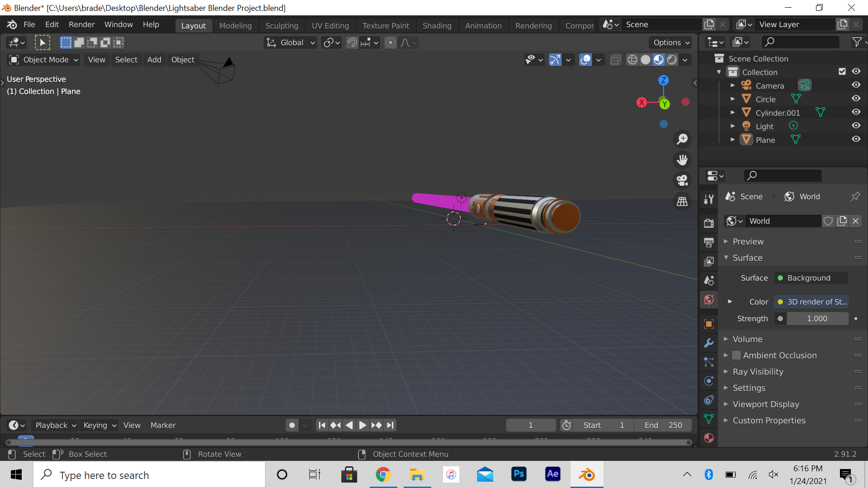Click the pin icon in properties header
The width and height of the screenshot is (868, 488).
855,197
